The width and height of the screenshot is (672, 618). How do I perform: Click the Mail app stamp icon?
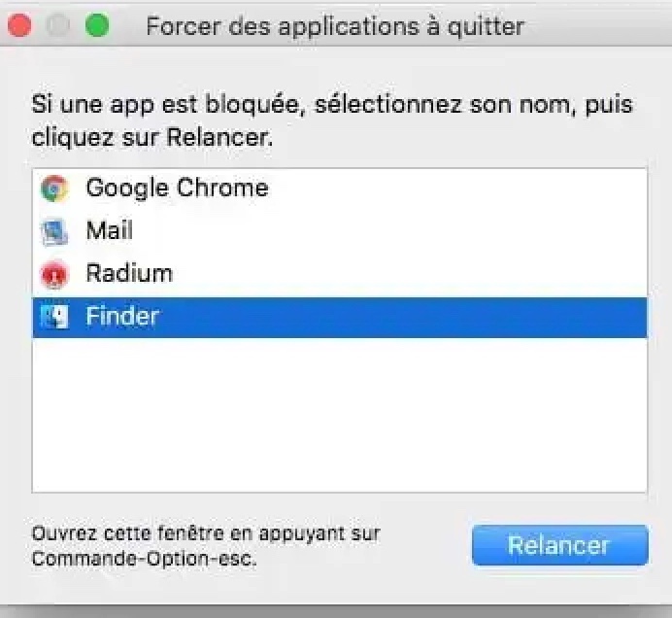point(54,231)
